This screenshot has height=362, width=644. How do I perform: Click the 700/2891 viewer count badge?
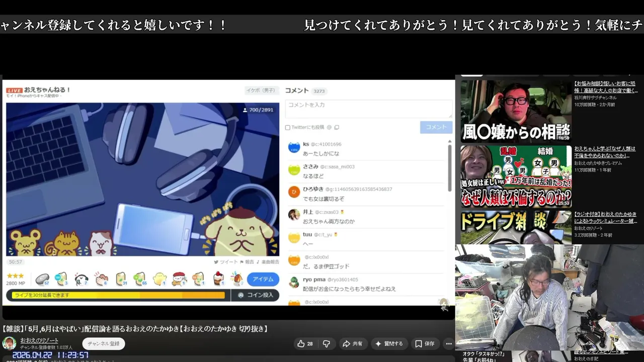[258, 110]
